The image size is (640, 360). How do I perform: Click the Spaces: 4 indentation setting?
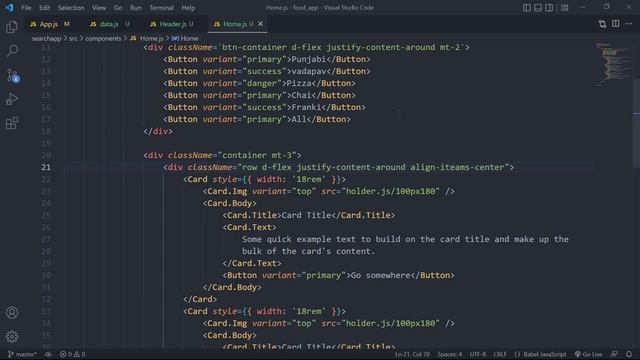(450, 354)
